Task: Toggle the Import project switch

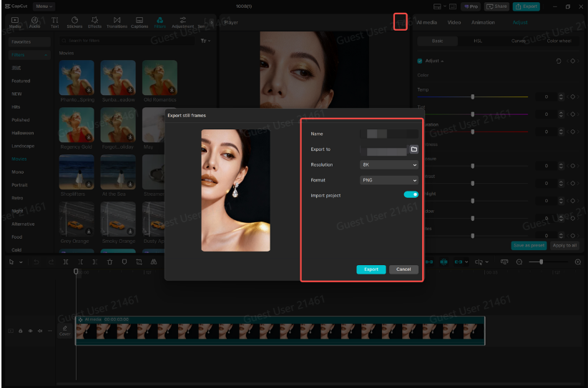Action: coord(411,194)
